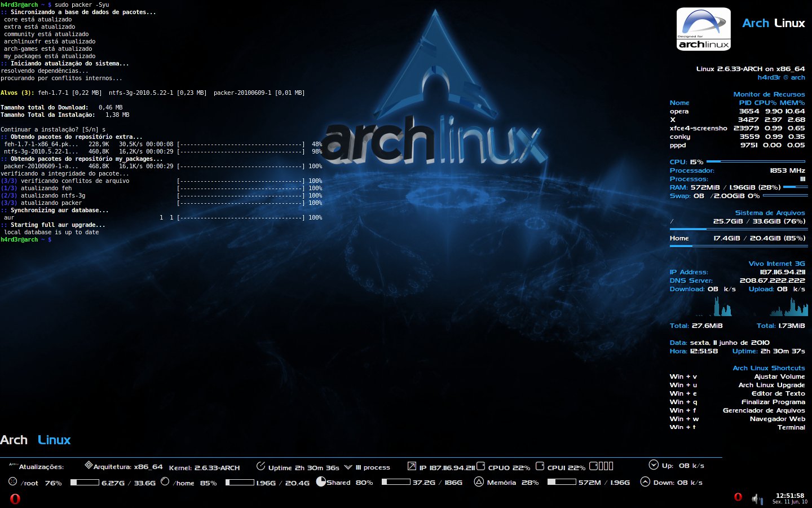Click the diamond icon next to Arquitetura
Screen dimensions: 812x508
(89, 465)
